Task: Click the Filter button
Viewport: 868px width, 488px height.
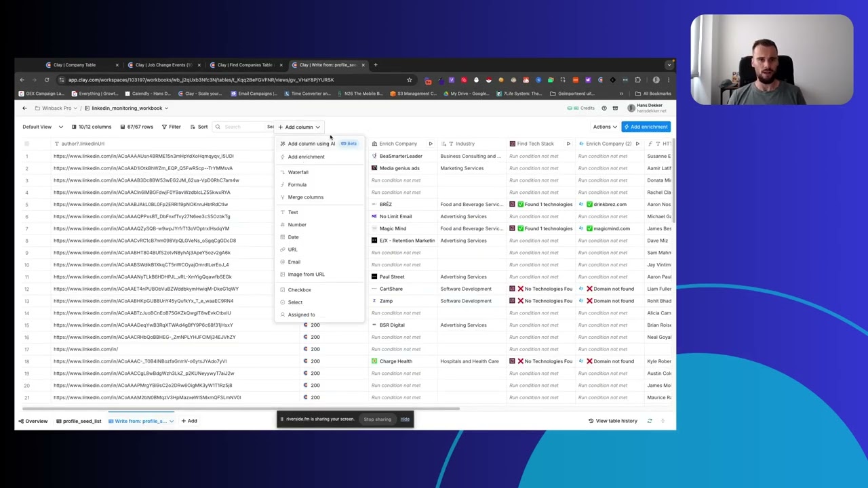Action: (x=171, y=127)
